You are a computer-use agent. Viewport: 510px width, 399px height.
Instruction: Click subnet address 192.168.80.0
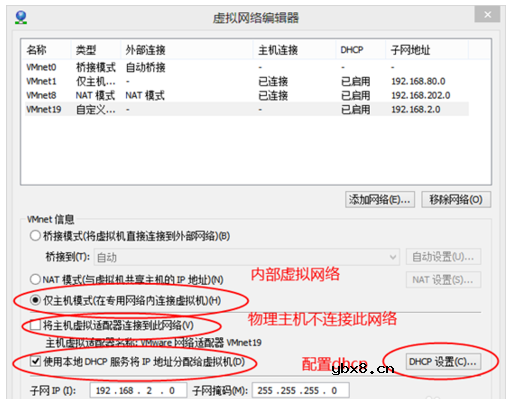418,81
